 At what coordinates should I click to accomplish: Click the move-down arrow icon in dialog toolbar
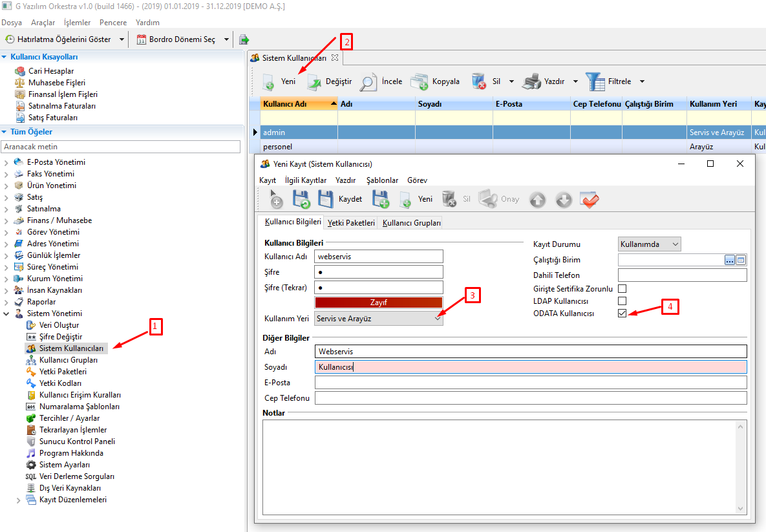click(564, 200)
